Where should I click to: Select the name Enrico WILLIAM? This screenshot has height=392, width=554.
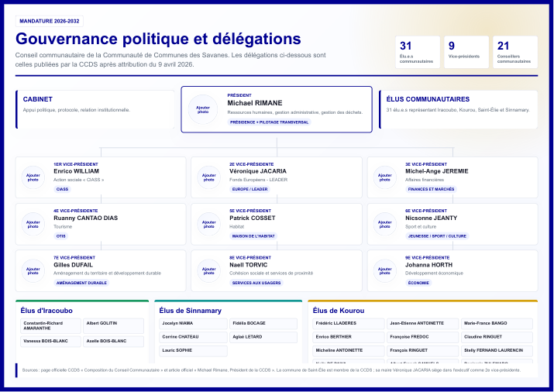pos(76,171)
